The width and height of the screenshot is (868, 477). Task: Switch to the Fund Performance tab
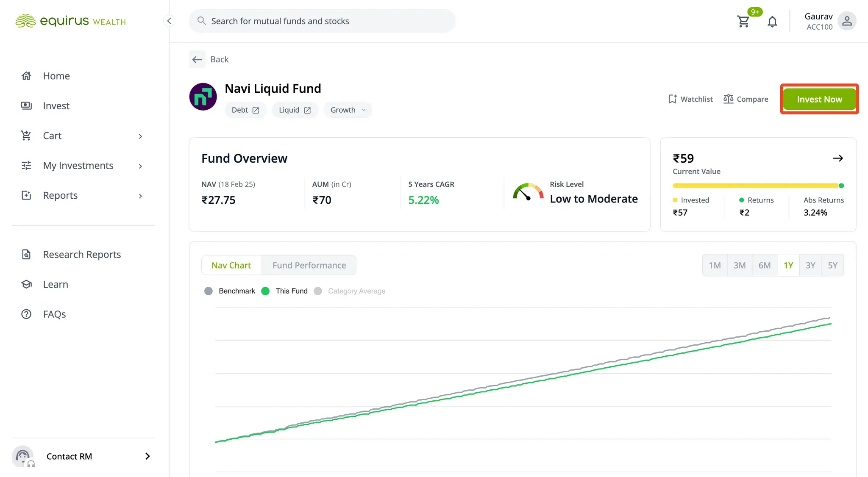[309, 265]
